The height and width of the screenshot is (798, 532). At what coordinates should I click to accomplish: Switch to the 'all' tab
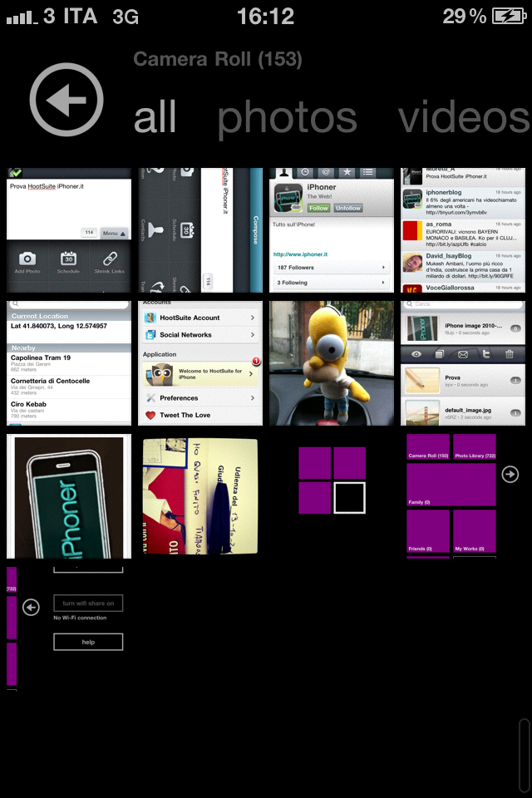tap(155, 117)
